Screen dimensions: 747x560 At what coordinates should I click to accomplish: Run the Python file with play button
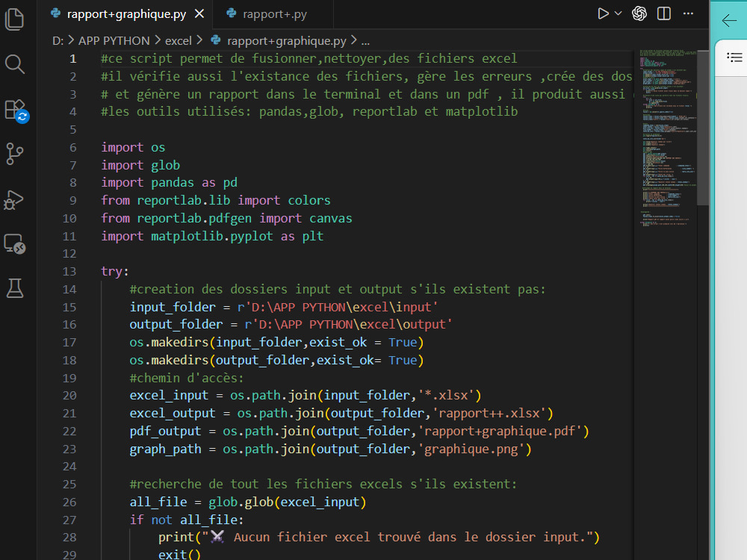click(603, 13)
